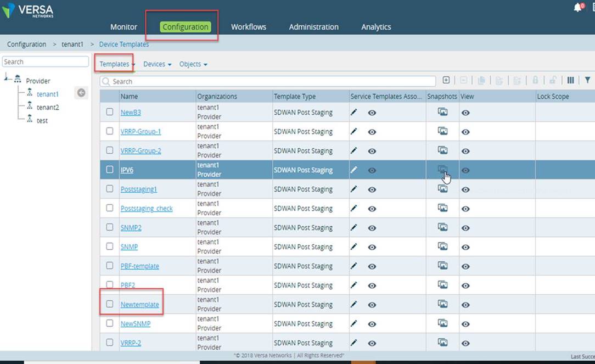This screenshot has width=595, height=364.
Task: Open snapshots for Poststaging_check
Action: (442, 208)
